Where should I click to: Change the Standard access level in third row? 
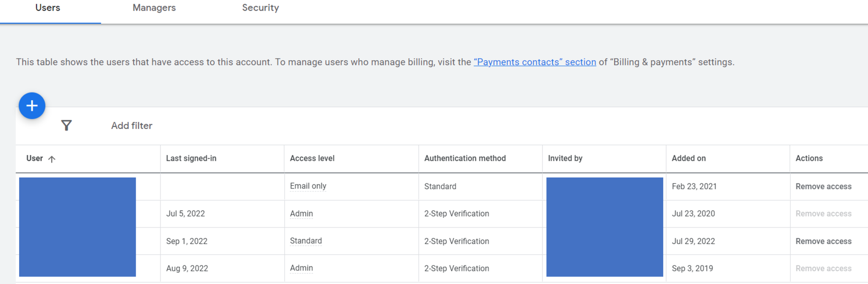(x=306, y=241)
